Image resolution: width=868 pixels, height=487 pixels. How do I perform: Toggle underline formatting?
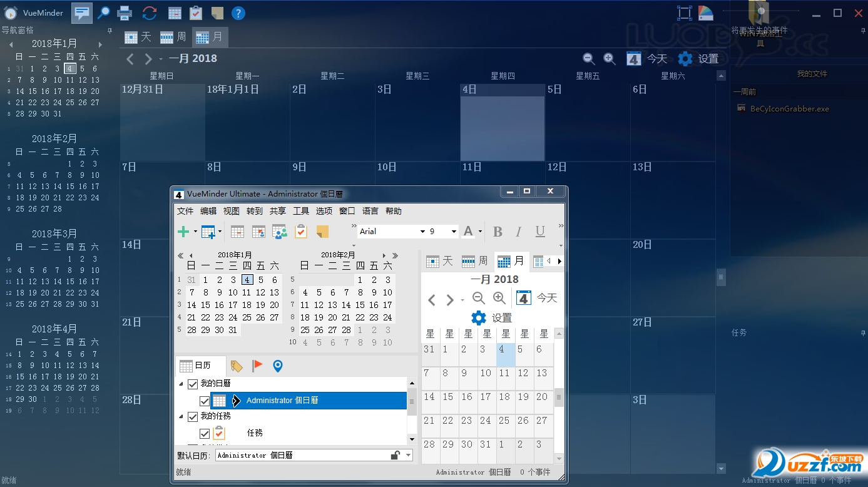point(540,232)
